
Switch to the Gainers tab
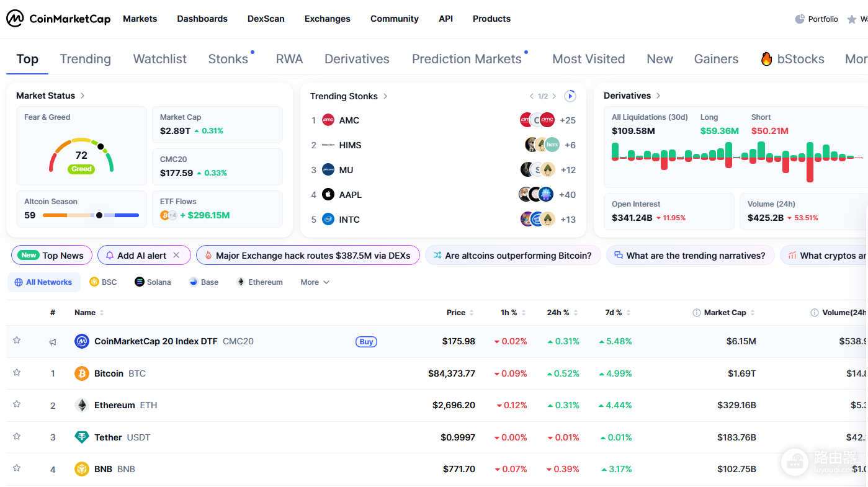(x=716, y=59)
